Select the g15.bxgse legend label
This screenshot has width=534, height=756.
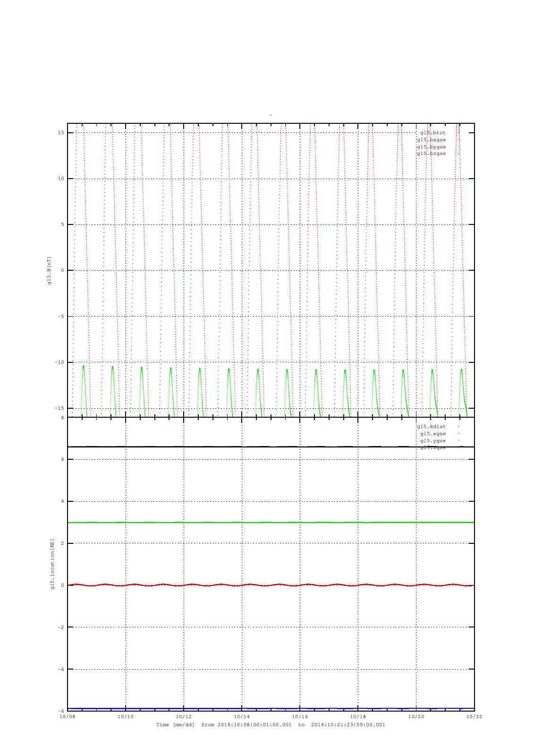[x=431, y=140]
